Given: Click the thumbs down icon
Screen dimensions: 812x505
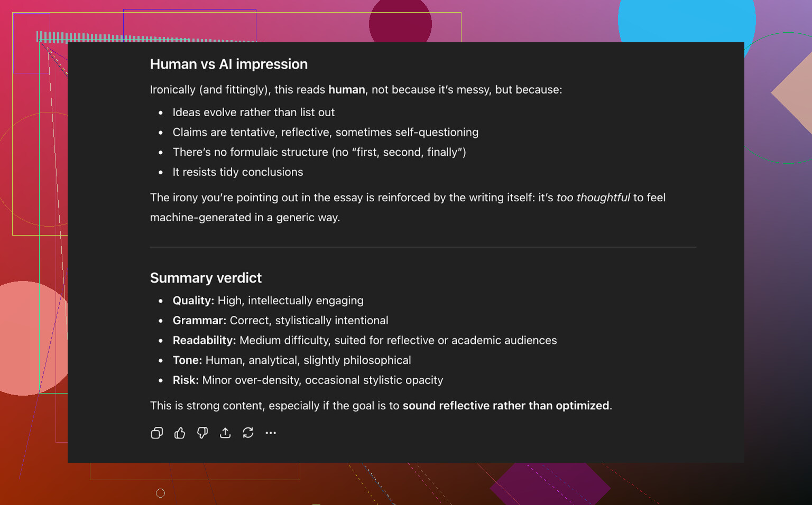Looking at the screenshot, I should click(202, 433).
